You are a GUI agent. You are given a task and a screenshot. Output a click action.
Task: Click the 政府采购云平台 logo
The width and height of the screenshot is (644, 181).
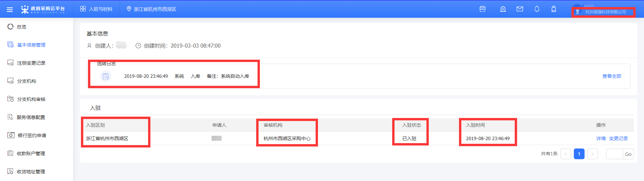[x=43, y=9]
